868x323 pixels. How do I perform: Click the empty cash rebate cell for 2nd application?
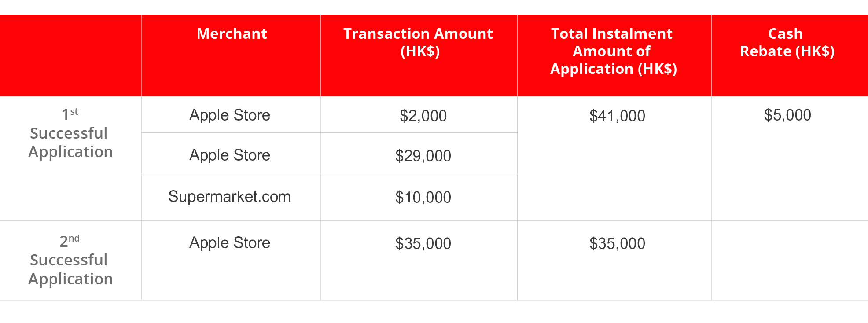pos(789,261)
